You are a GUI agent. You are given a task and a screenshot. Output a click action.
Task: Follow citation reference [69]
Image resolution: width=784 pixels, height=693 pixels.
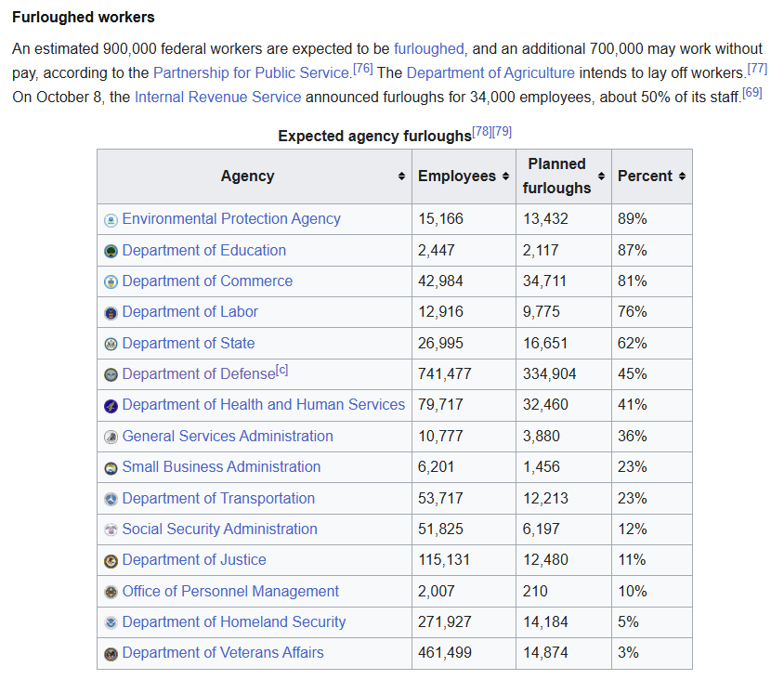tap(752, 93)
